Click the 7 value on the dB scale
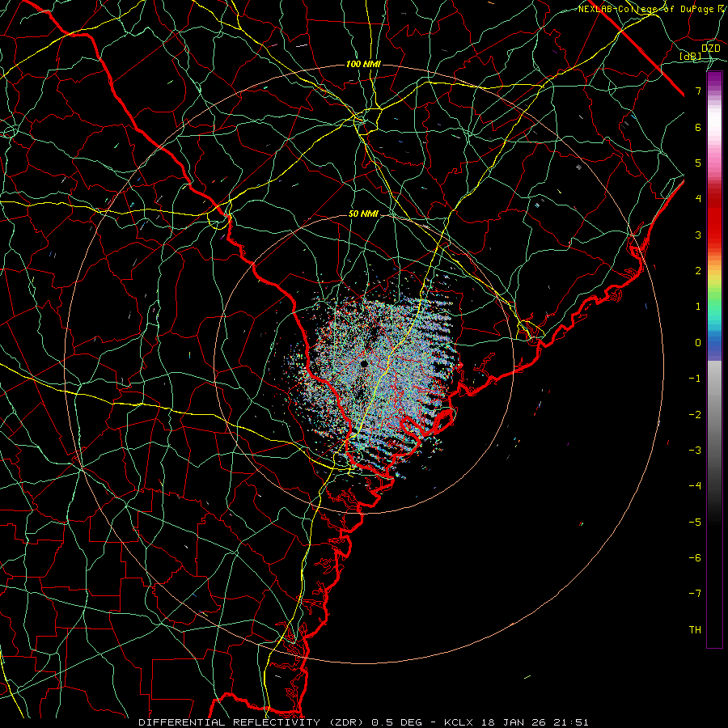The image size is (728, 728). (698, 91)
